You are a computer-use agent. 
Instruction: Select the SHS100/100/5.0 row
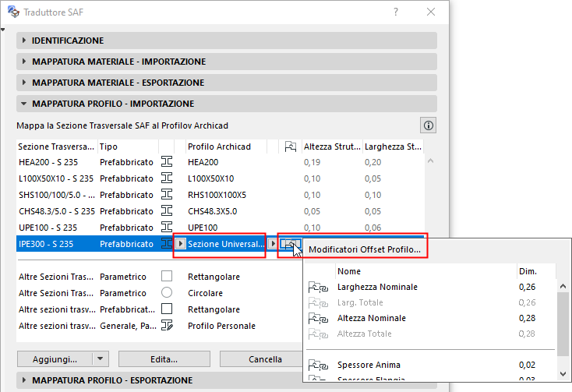(221, 195)
